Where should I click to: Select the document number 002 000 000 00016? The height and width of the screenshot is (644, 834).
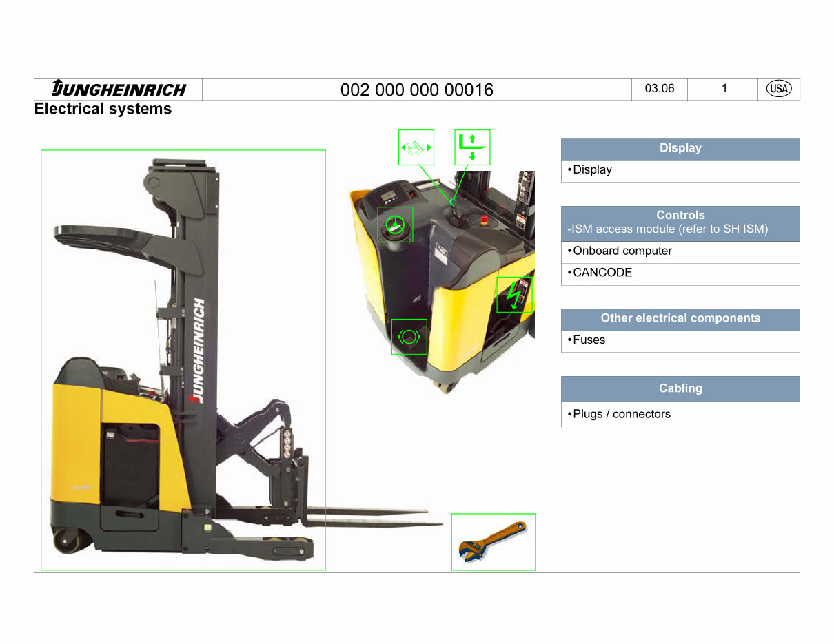click(x=417, y=90)
